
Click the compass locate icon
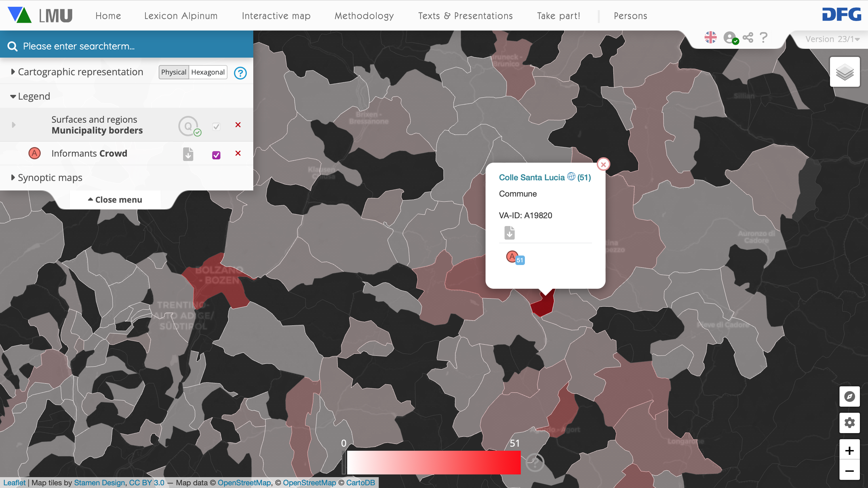849,396
